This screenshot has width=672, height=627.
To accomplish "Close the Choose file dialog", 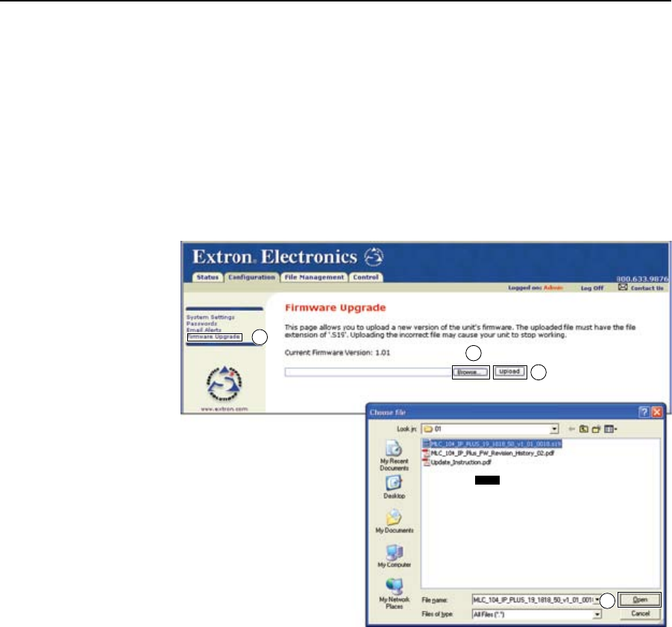I will (656, 412).
